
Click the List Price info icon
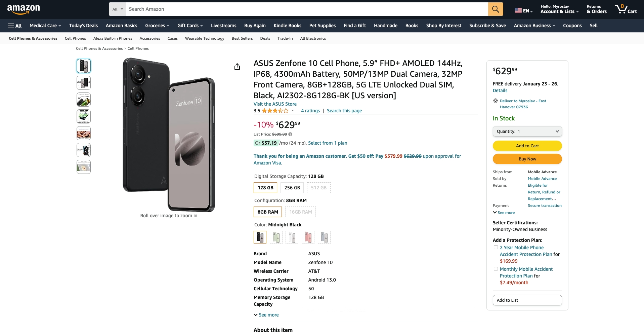[290, 134]
